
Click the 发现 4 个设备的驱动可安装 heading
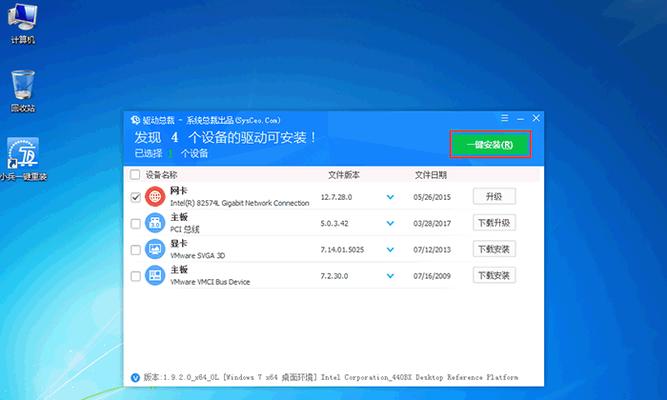(x=225, y=137)
